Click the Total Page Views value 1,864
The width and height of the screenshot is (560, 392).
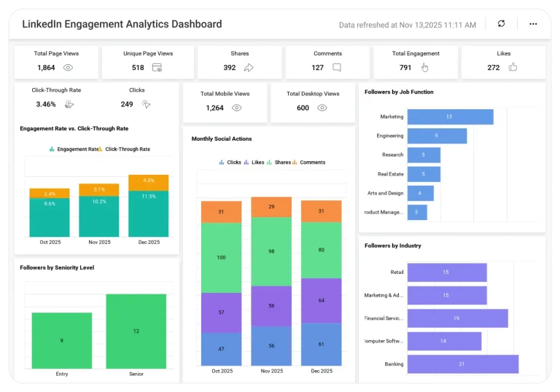(x=46, y=68)
